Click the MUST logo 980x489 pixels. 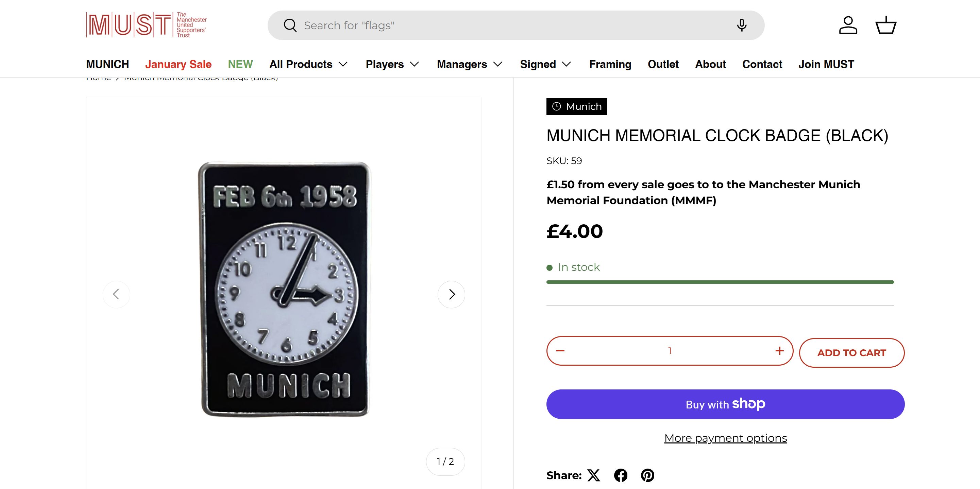(x=147, y=25)
